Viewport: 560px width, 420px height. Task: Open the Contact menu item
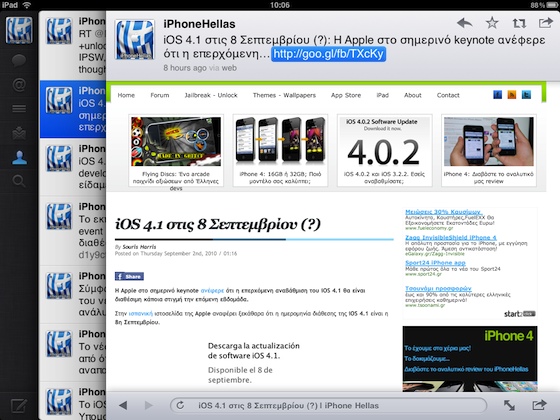pyautogui.click(x=448, y=95)
